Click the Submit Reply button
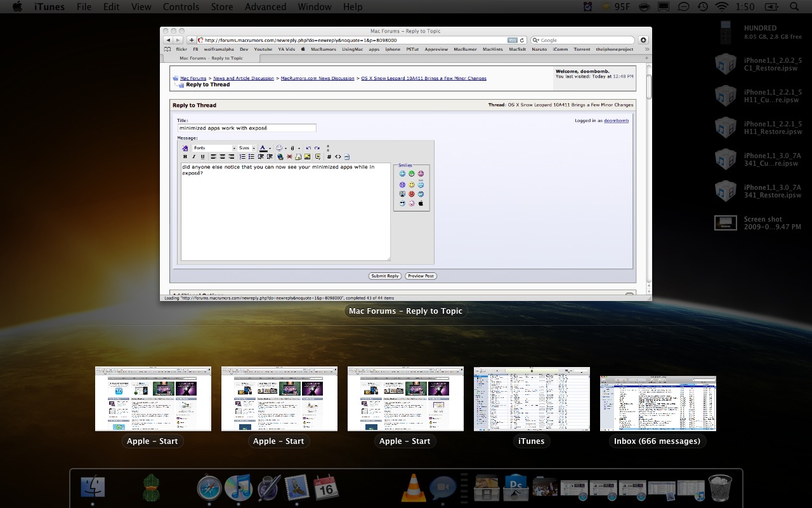The width and height of the screenshot is (812, 508). point(385,276)
